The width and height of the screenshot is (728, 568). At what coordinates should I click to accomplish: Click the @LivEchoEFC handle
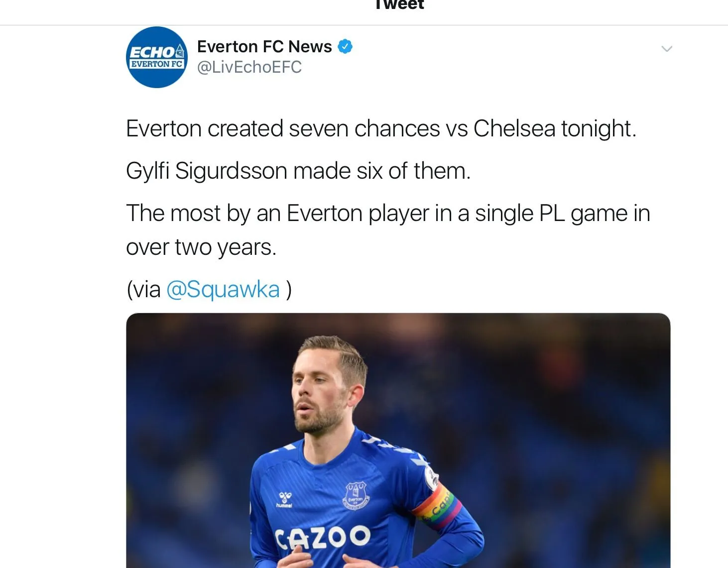(x=249, y=67)
